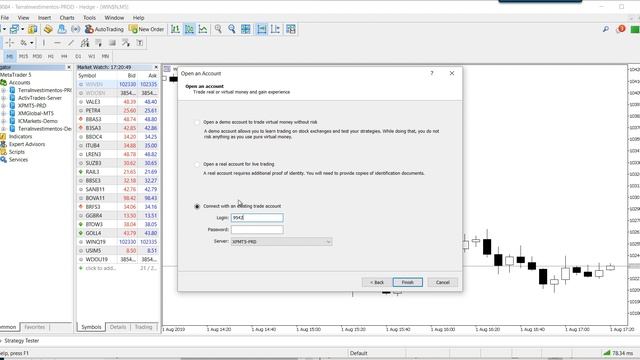
Task: Select the channel drawing tool
Action: pos(85,43)
